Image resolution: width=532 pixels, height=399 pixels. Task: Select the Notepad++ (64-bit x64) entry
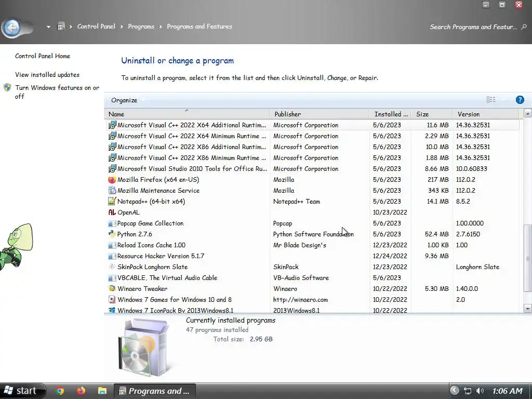151,201
